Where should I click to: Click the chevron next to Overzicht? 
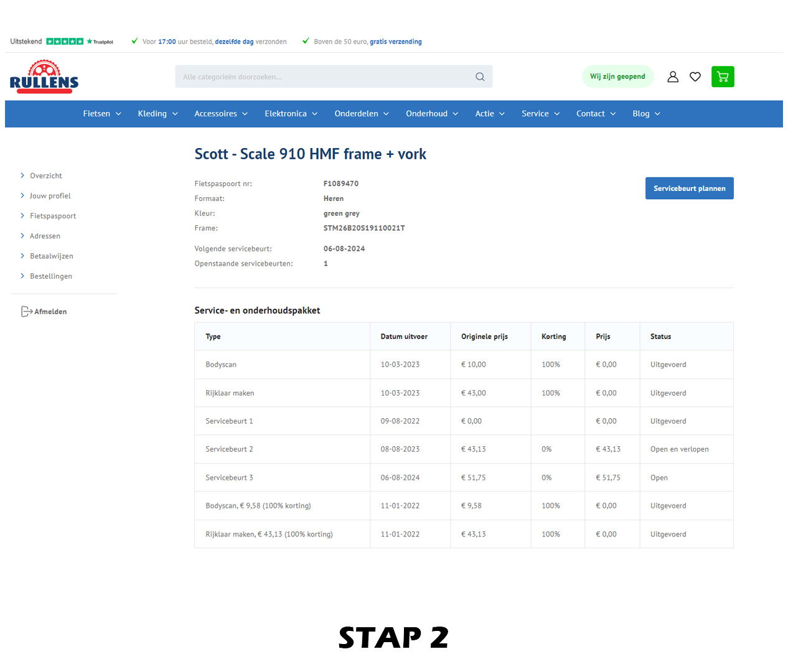(22, 175)
